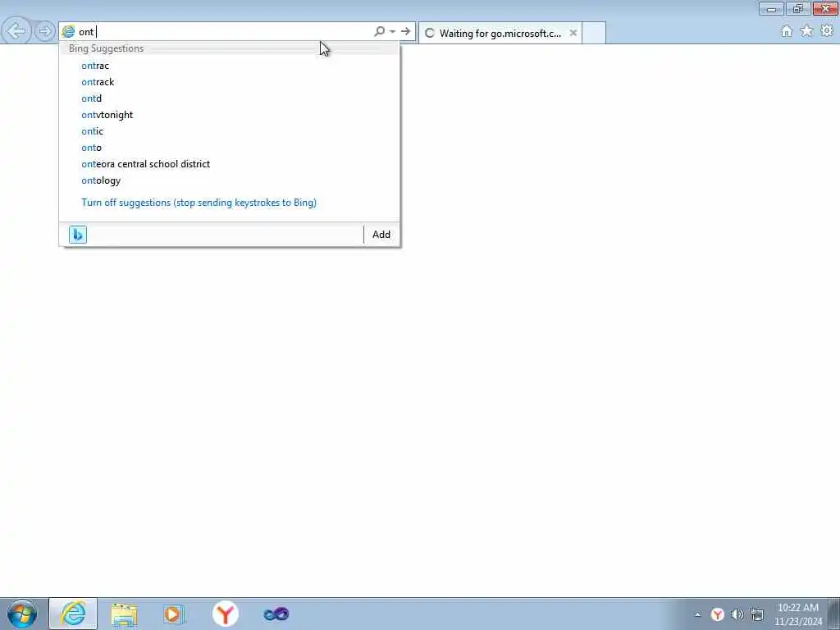840x630 pixels.
Task: Choose the 'ontrac' suggestion
Action: coord(230,66)
